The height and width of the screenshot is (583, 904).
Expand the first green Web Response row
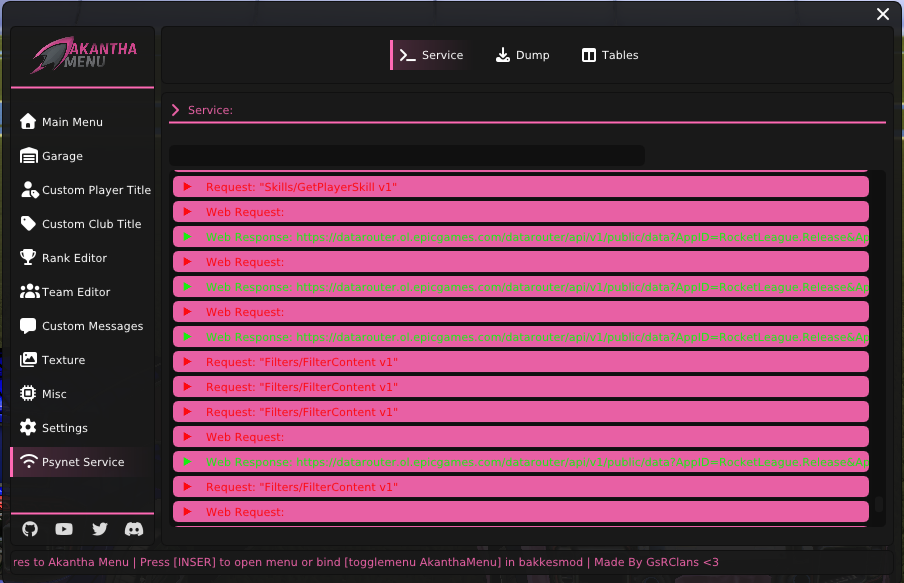coord(187,237)
